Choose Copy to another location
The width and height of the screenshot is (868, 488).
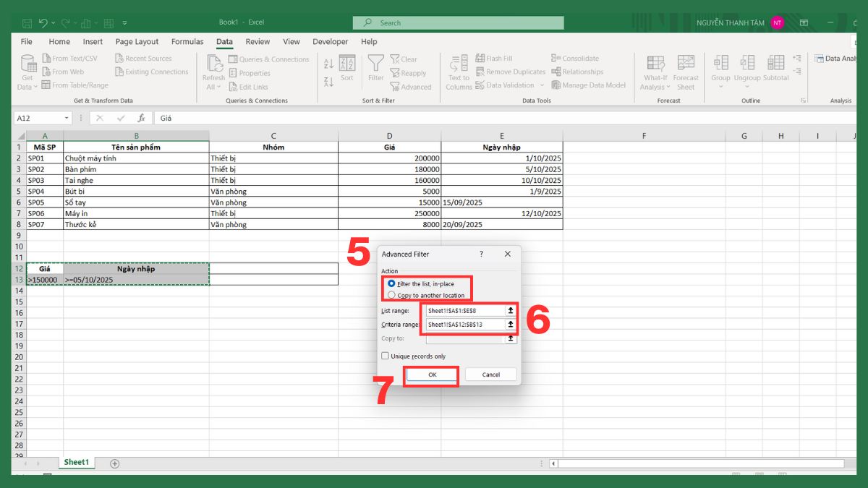391,294
